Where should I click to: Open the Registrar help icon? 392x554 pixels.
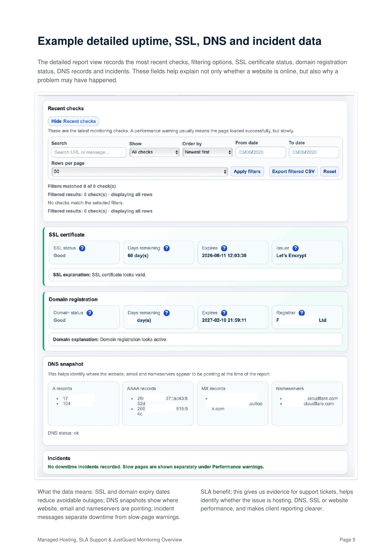(302, 313)
